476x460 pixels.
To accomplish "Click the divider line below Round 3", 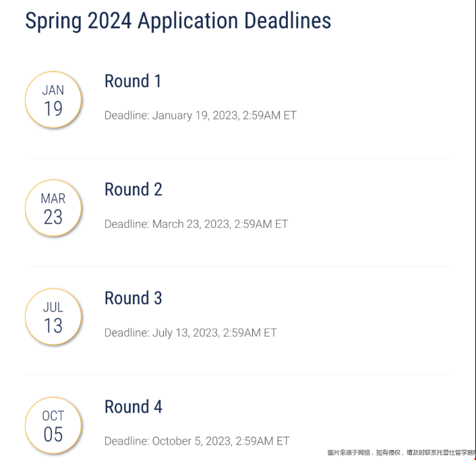I will pos(237,375).
